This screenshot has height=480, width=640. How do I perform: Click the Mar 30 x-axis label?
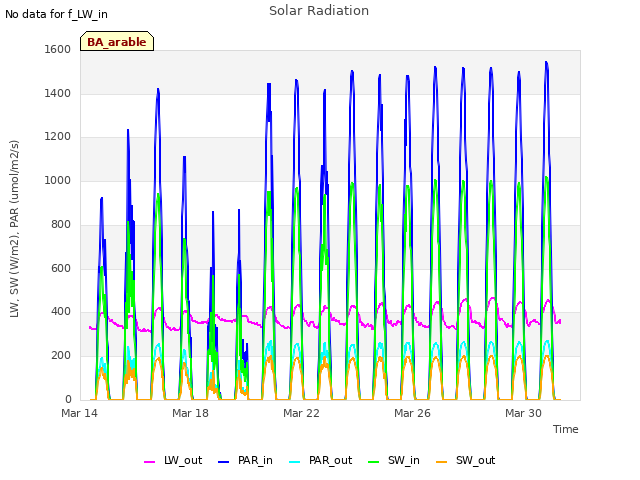coord(523,413)
